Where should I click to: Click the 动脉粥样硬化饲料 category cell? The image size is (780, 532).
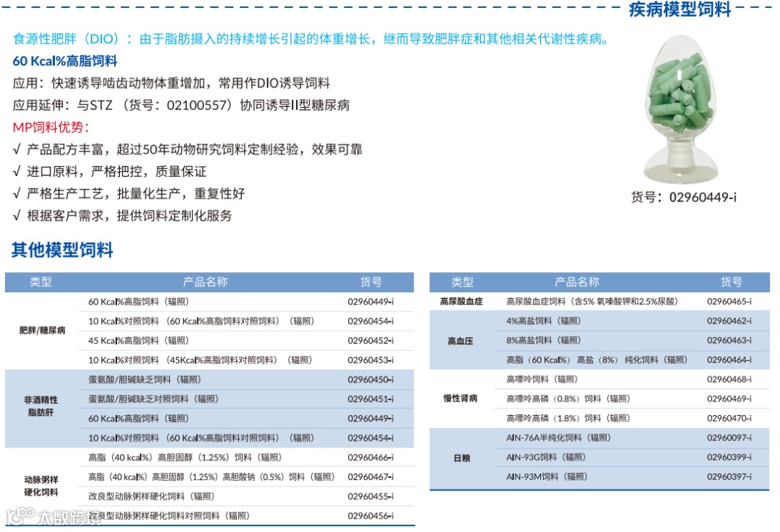41,487
